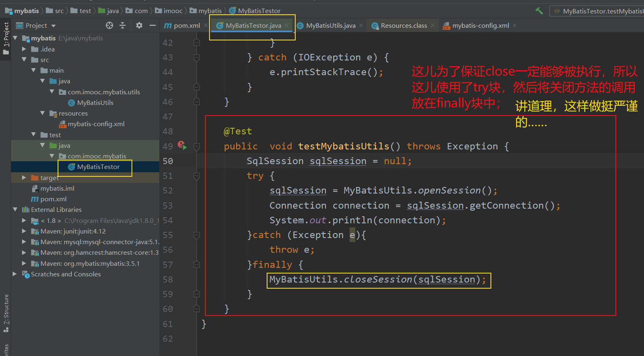Toggle code fold marker at line 60
Viewport: 644px width, 356px height.
[197, 309]
